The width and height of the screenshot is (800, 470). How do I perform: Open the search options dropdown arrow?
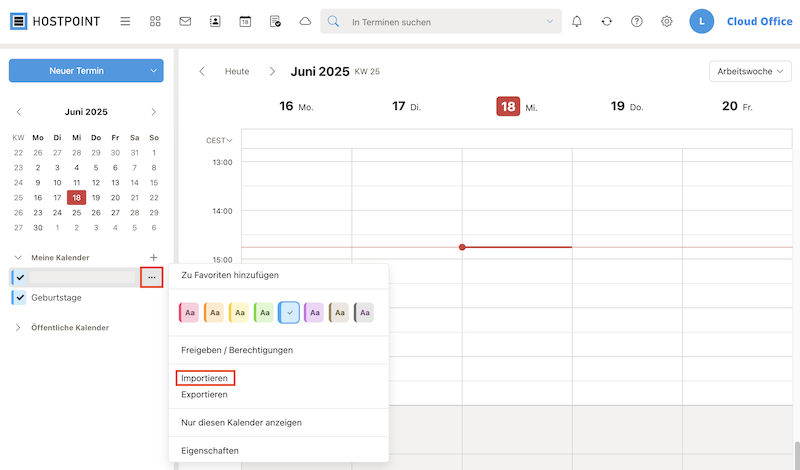(x=549, y=21)
